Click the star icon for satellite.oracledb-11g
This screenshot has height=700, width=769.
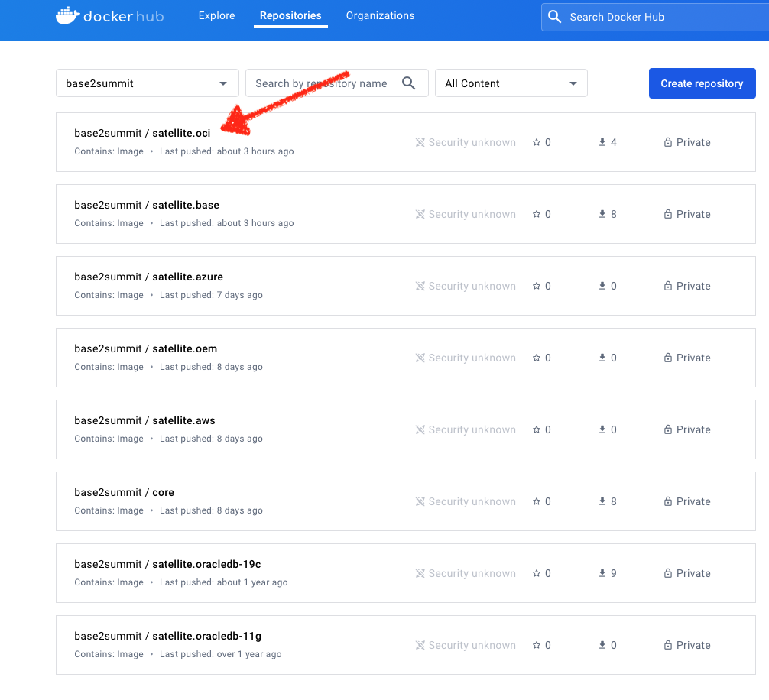click(537, 645)
